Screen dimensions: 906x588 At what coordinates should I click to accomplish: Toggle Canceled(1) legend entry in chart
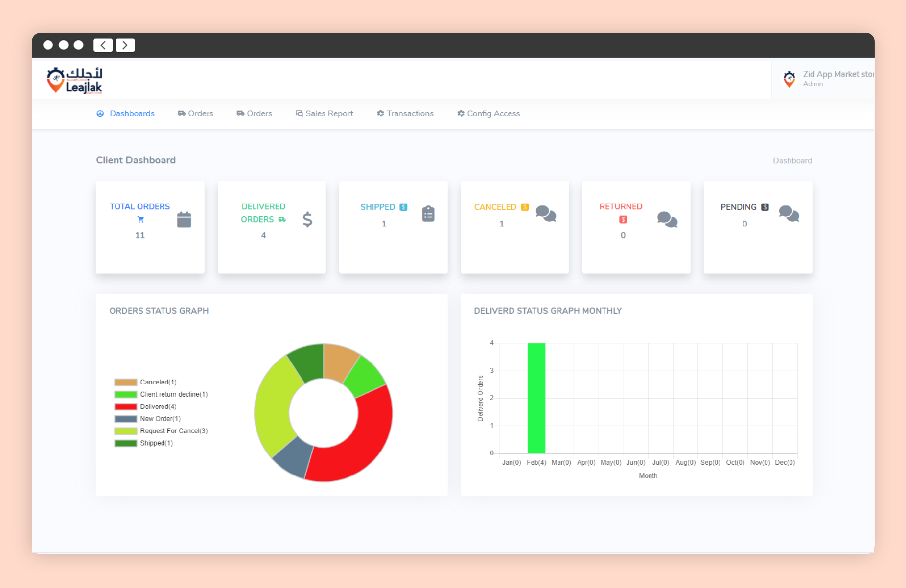coord(158,382)
